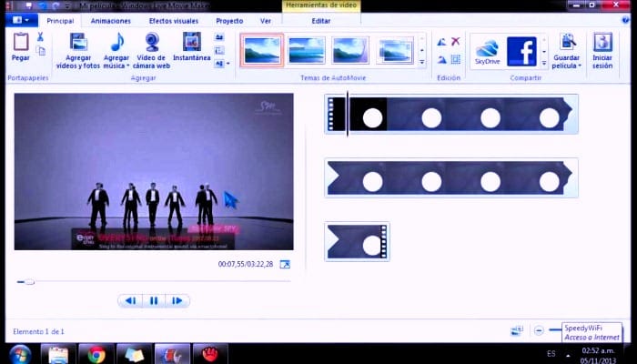Select the third AutoMovie theme thumbnail
The image size is (637, 364).
(350, 50)
